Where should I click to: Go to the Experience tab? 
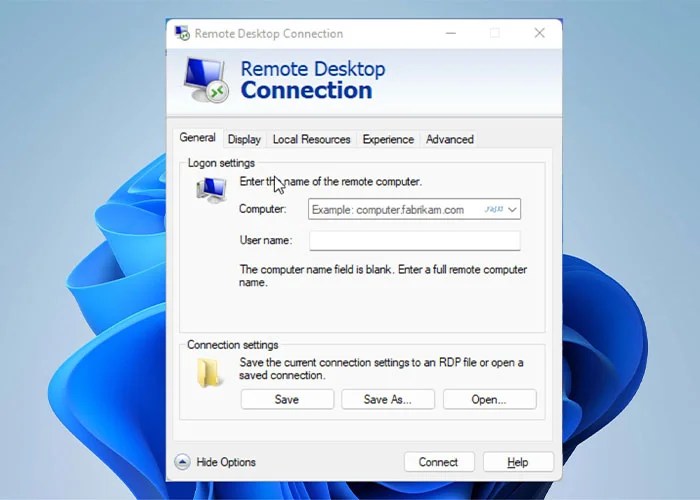pyautogui.click(x=388, y=139)
